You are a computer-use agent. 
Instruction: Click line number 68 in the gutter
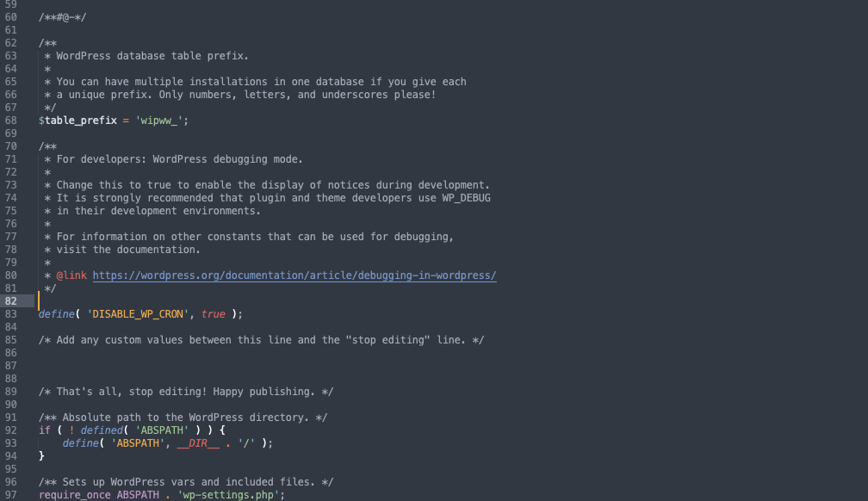coord(11,121)
